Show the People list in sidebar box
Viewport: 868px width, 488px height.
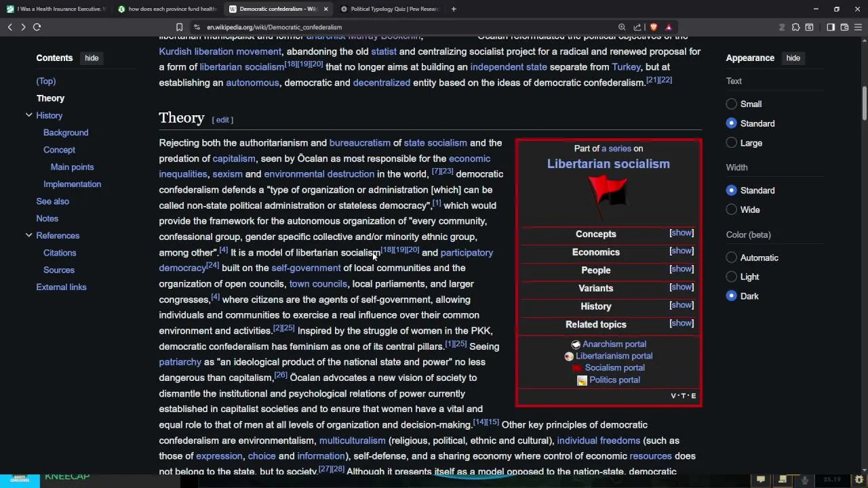[x=682, y=269]
